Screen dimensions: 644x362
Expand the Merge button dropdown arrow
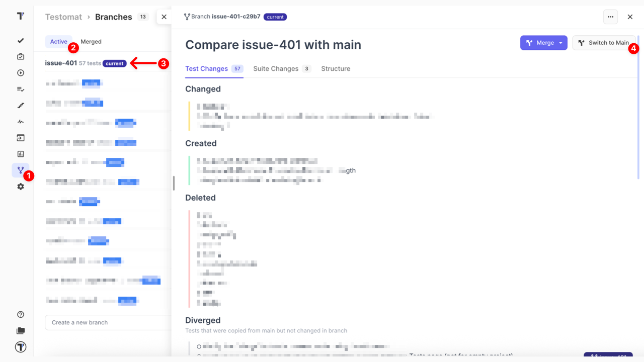tap(560, 43)
